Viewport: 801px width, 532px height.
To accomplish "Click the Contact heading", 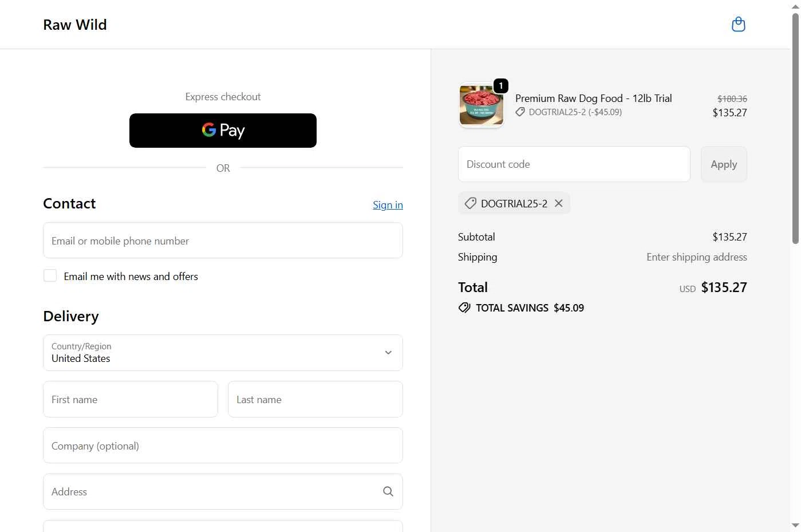I will [x=69, y=204].
